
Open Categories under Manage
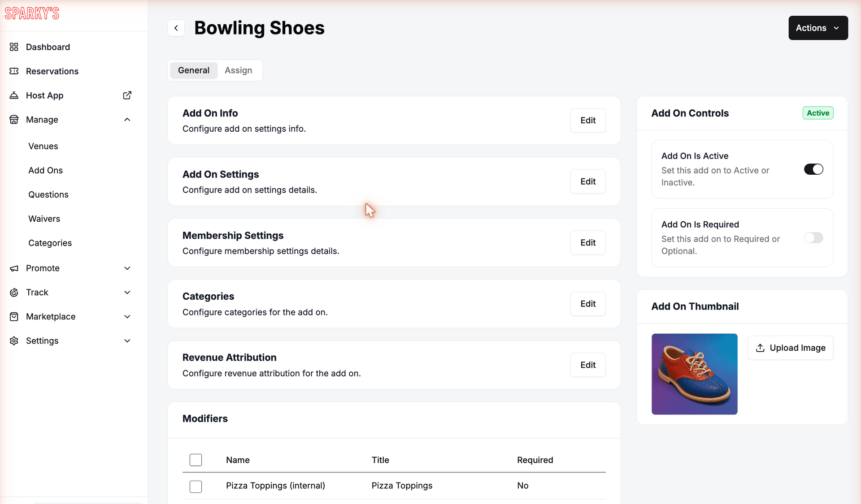point(50,243)
